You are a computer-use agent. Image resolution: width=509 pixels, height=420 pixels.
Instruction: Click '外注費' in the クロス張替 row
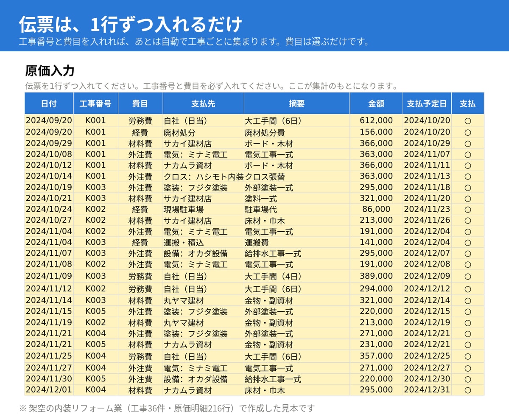140,176
